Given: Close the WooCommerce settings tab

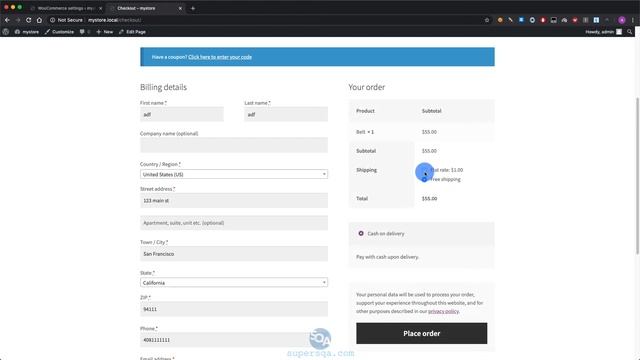Looking at the screenshot, I should coord(100,8).
